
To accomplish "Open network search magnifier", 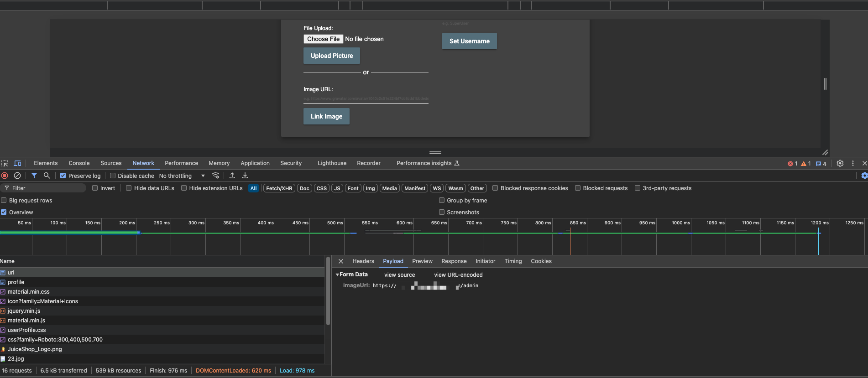I will (47, 176).
